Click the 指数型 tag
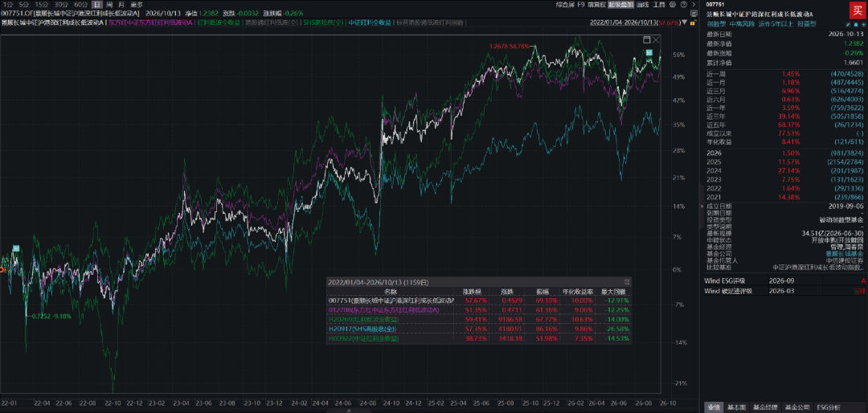 [716, 24]
